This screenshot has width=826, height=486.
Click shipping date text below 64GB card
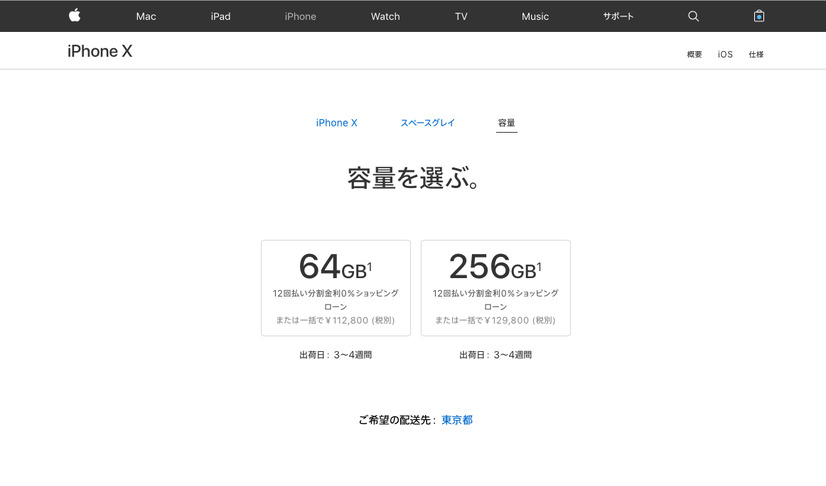point(336,355)
